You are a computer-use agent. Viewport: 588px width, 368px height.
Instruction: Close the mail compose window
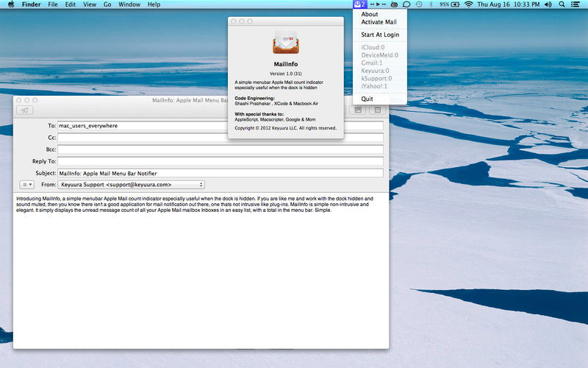click(19, 100)
